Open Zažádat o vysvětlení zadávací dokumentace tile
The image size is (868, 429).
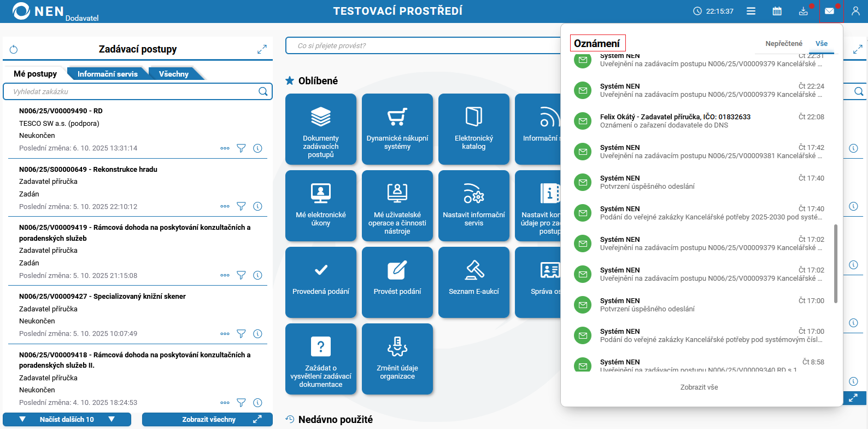[x=321, y=359]
